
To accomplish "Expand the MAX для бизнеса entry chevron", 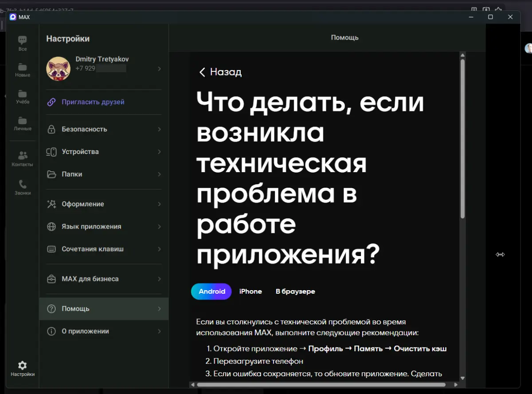I will pos(159,279).
